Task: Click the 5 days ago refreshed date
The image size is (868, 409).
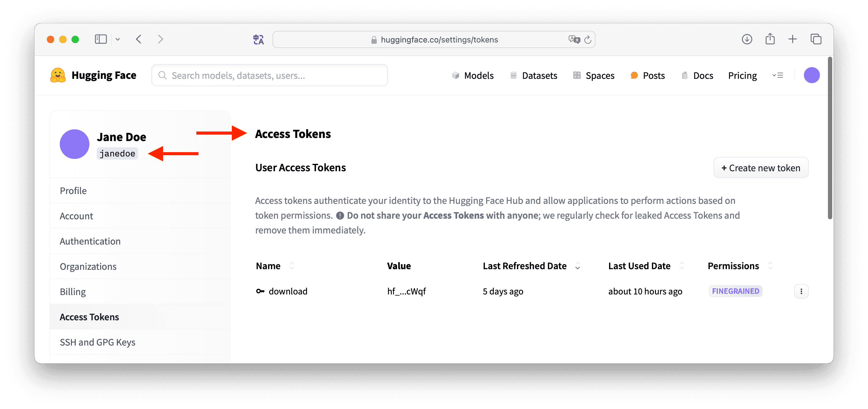Action: coord(503,291)
